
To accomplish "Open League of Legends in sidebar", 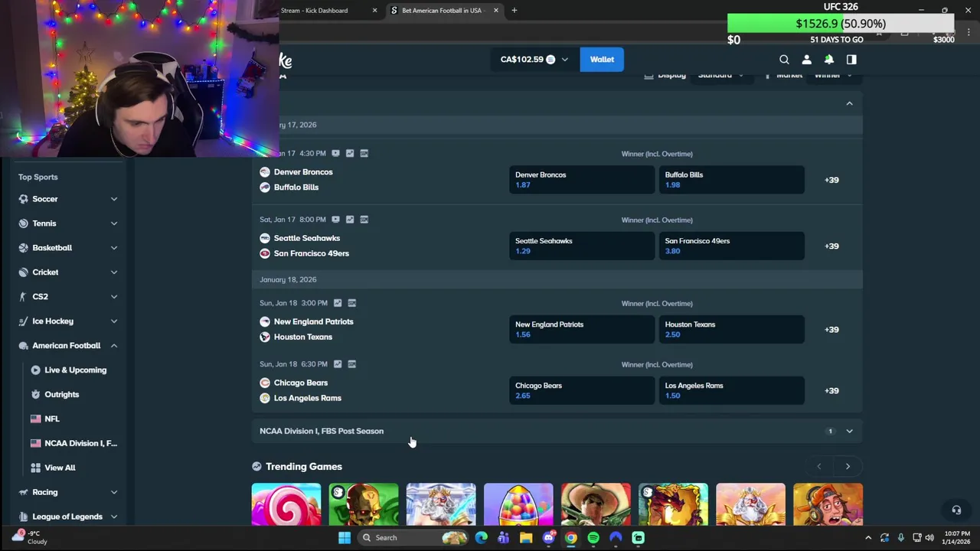I will click(x=67, y=517).
